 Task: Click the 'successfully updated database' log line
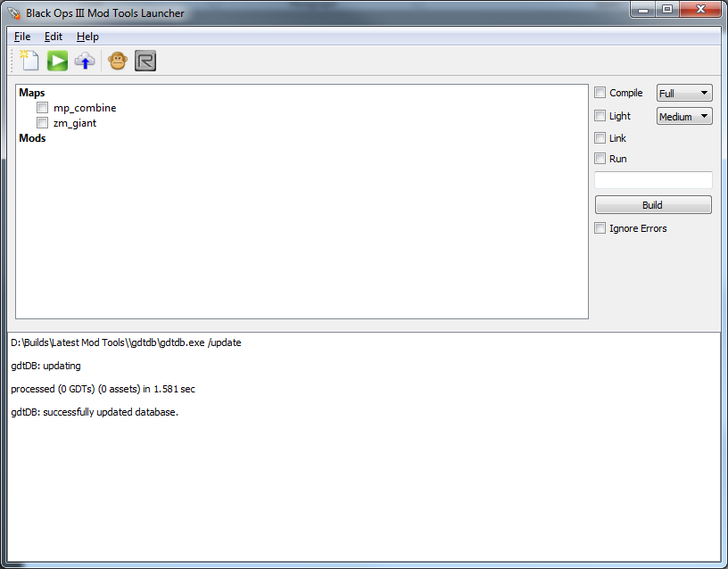95,412
